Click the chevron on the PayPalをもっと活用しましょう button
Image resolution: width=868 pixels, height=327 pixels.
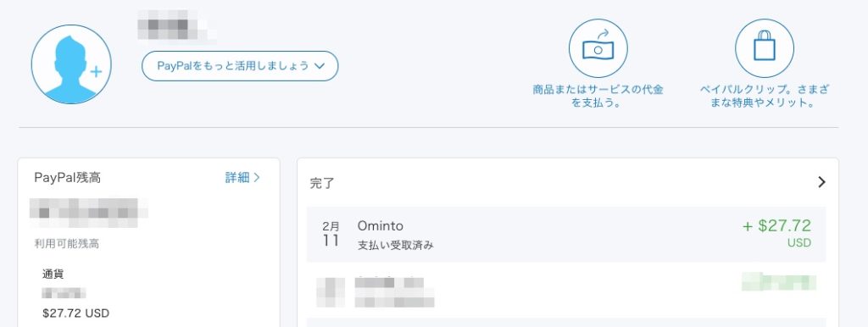tap(319, 66)
